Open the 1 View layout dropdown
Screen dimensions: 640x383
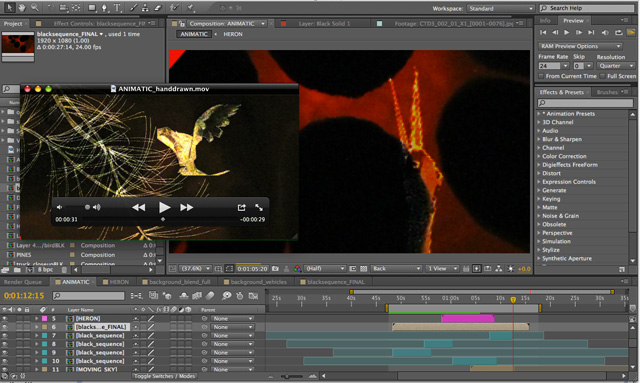442,268
